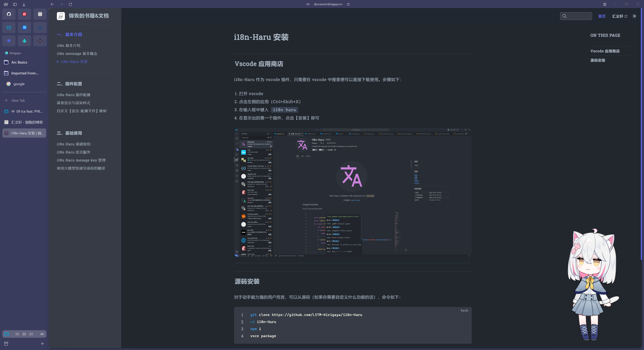Viewport: 644px width, 350px height.
Task: Open the Zhihu icon in the sidebar
Action: pos(24,27)
